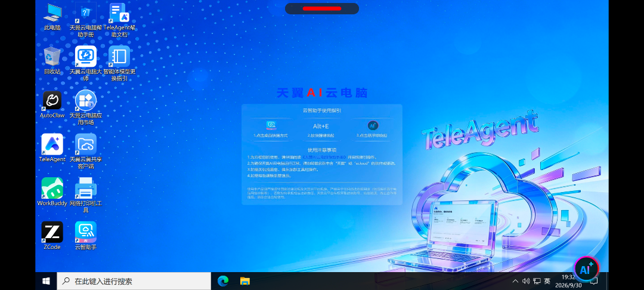
Task: Launch 天翼云电脑大师 shortcut
Action: pyautogui.click(x=85, y=63)
